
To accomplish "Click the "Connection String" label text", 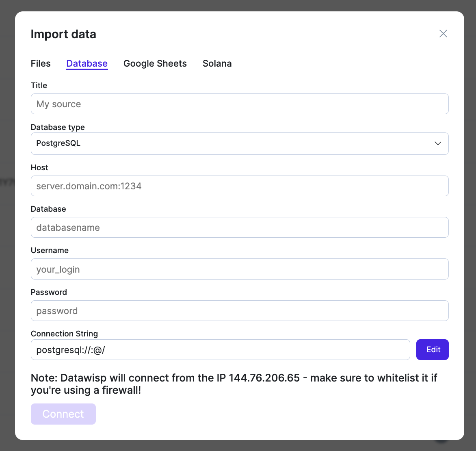I will click(64, 334).
